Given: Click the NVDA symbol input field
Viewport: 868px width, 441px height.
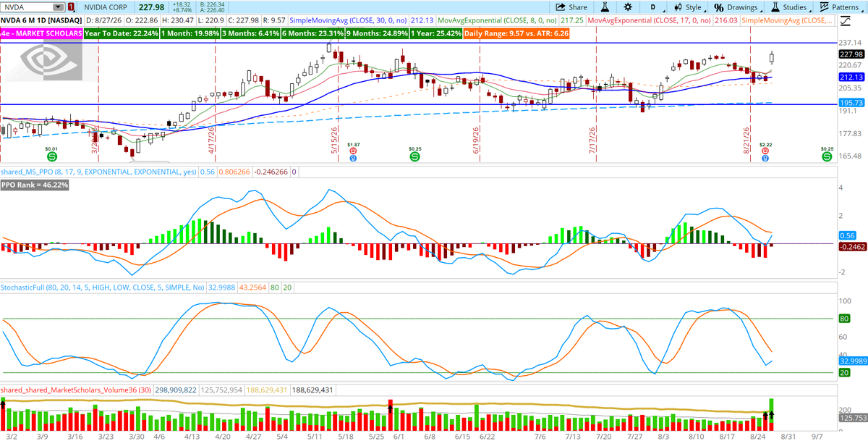Looking at the screenshot, I should [x=26, y=7].
